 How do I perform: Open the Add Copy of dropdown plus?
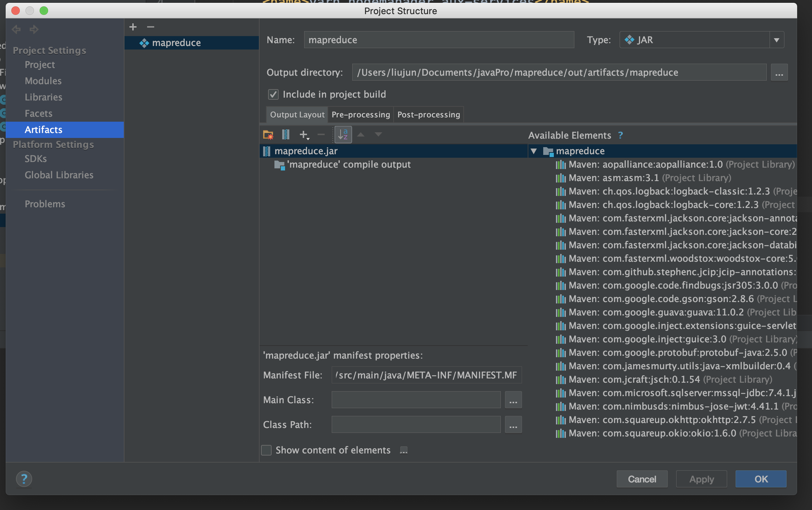pyautogui.click(x=304, y=135)
